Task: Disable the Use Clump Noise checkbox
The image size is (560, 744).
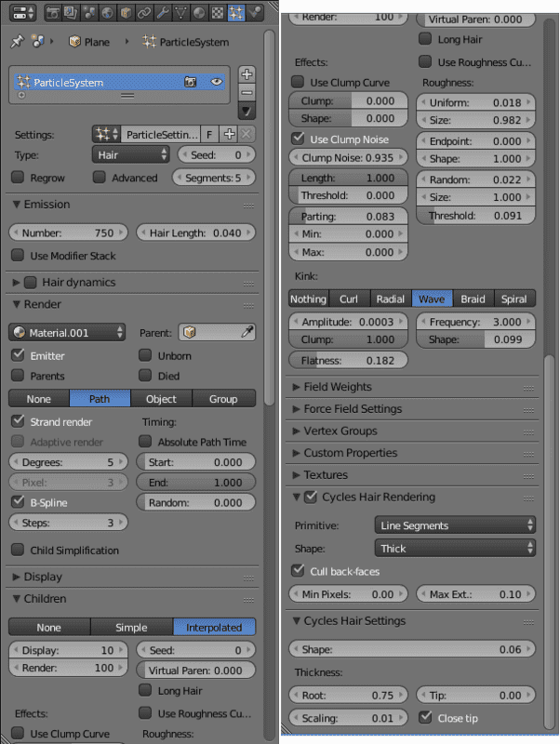Action: 298,139
